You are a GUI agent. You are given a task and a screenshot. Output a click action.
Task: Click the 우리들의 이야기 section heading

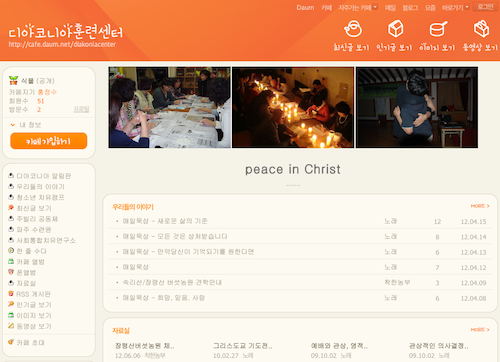click(133, 207)
